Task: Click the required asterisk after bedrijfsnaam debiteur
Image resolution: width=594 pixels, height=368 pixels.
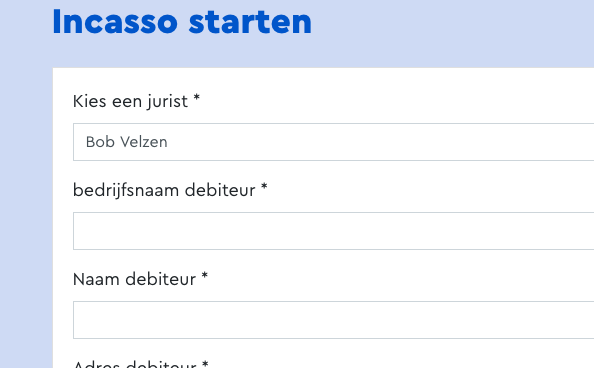Action: click(264, 187)
